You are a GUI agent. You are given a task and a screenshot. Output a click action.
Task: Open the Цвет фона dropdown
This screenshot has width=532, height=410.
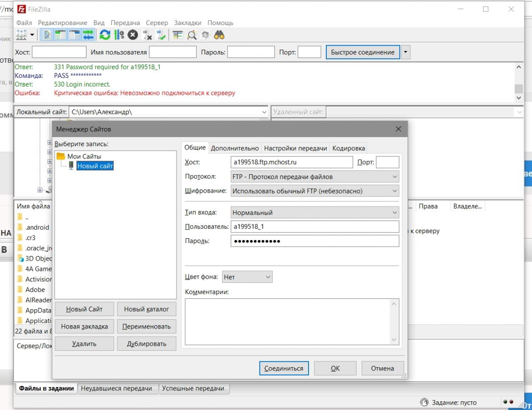pyautogui.click(x=247, y=277)
